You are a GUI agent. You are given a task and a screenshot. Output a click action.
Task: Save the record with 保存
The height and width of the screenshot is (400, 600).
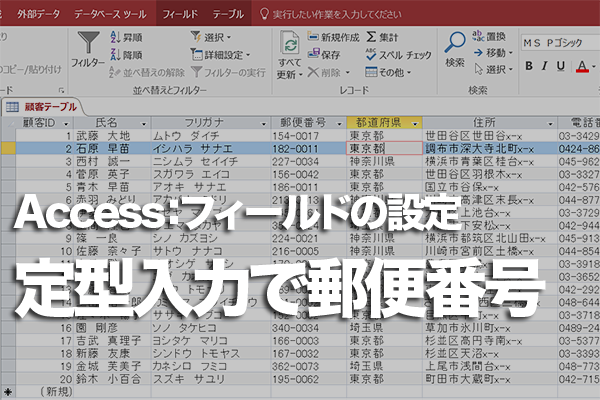(x=324, y=54)
